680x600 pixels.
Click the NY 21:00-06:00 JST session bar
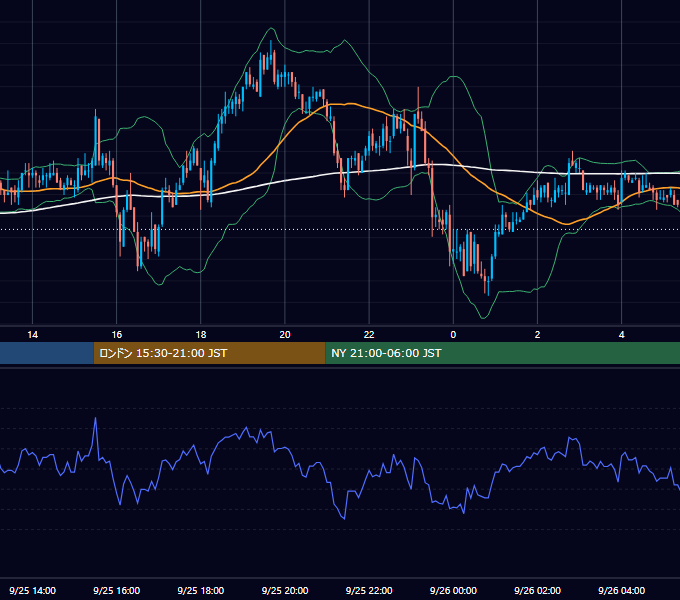click(x=502, y=353)
